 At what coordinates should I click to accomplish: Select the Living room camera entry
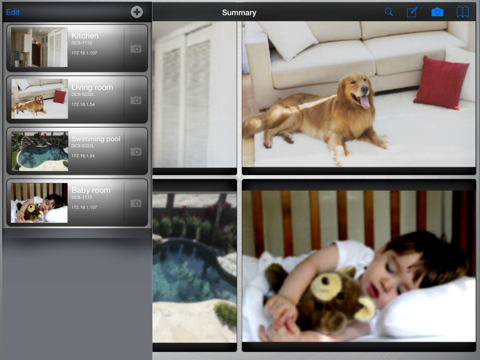(77, 99)
